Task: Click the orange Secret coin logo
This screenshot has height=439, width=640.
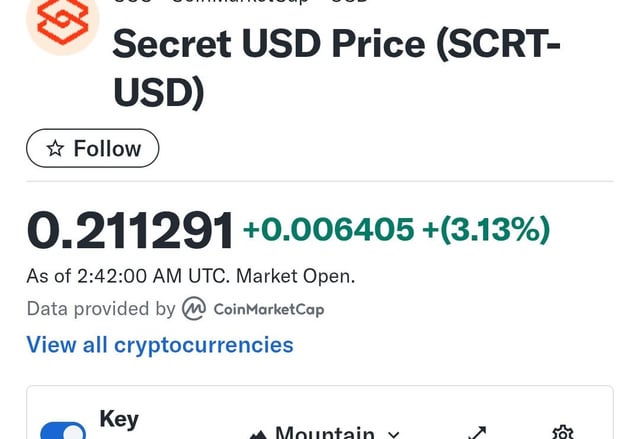Action: click(62, 22)
